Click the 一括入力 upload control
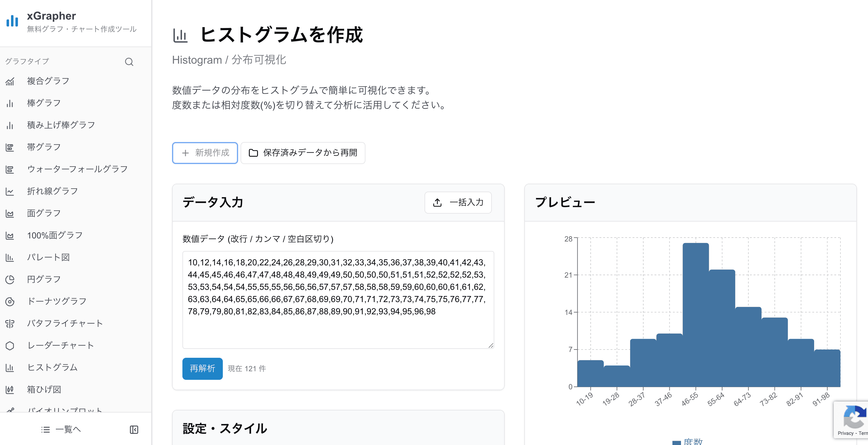The image size is (868, 445). coord(458,203)
